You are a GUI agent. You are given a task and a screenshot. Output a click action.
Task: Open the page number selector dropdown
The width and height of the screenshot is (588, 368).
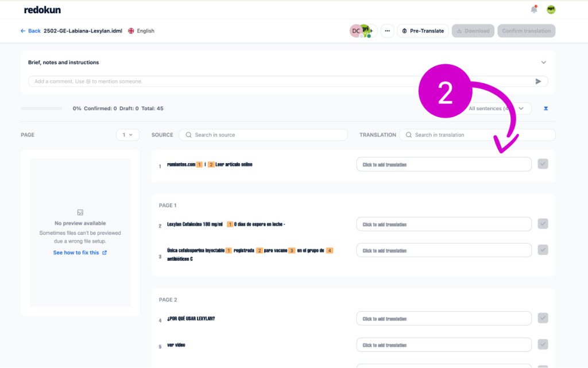click(127, 135)
